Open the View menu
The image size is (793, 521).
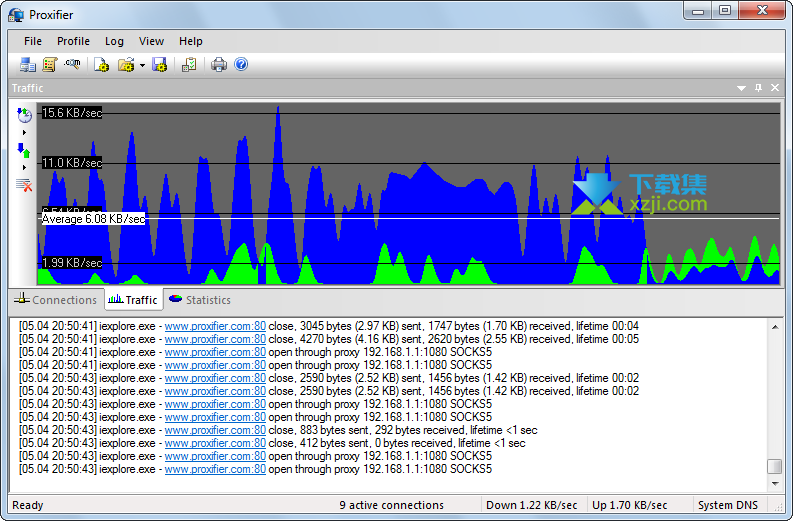(x=151, y=41)
